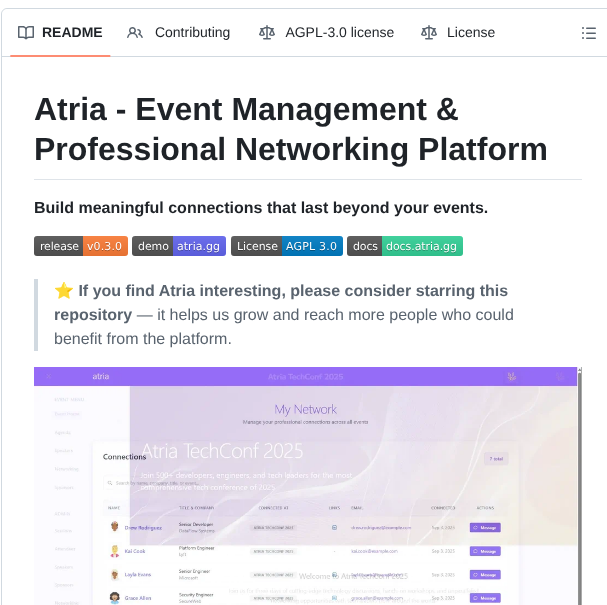Open the docs docs.atria.gg badge

pyautogui.click(x=405, y=246)
